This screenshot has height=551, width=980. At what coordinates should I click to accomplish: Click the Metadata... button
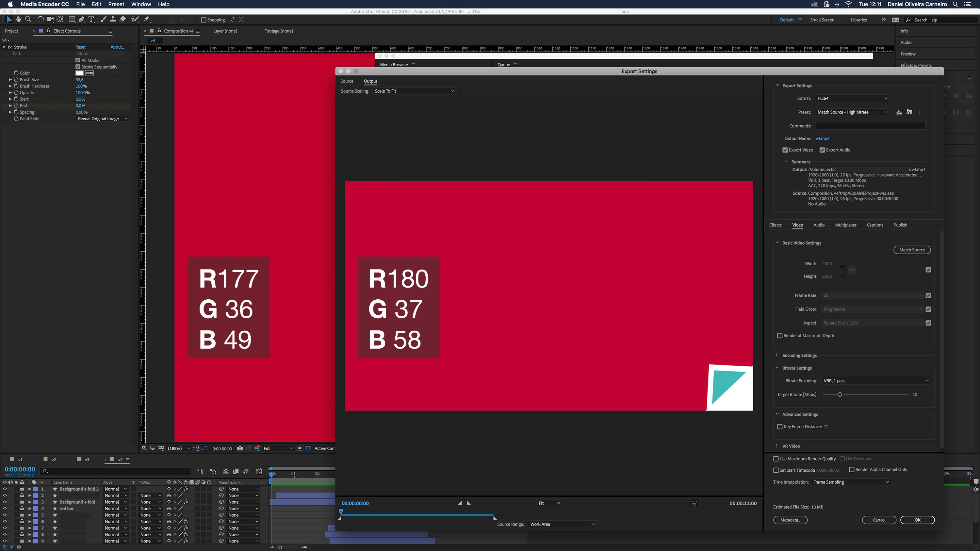790,520
